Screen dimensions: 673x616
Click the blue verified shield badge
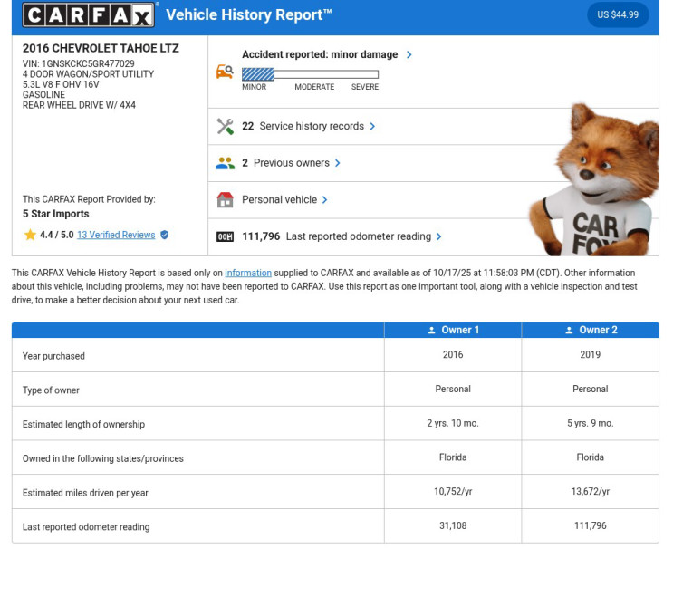pyautogui.click(x=164, y=235)
